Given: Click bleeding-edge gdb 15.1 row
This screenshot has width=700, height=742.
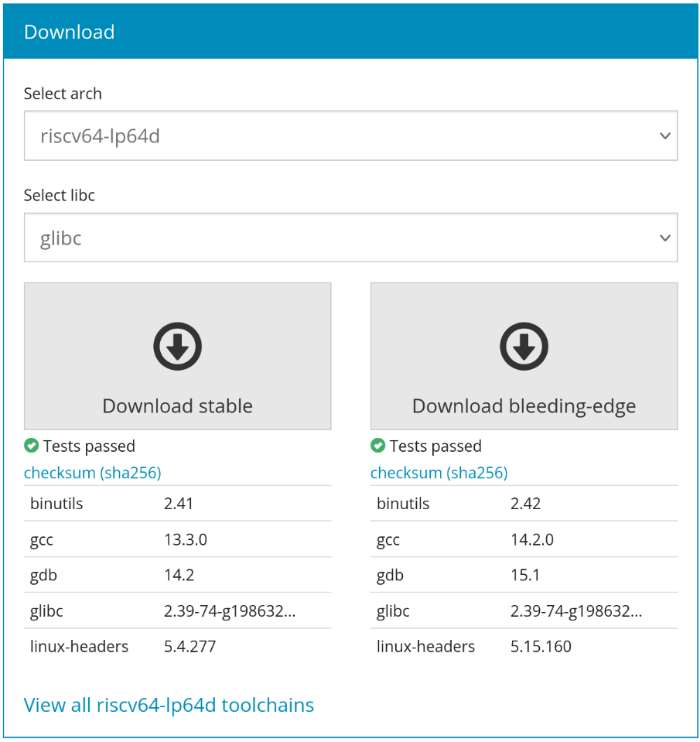Looking at the screenshot, I should click(x=524, y=575).
